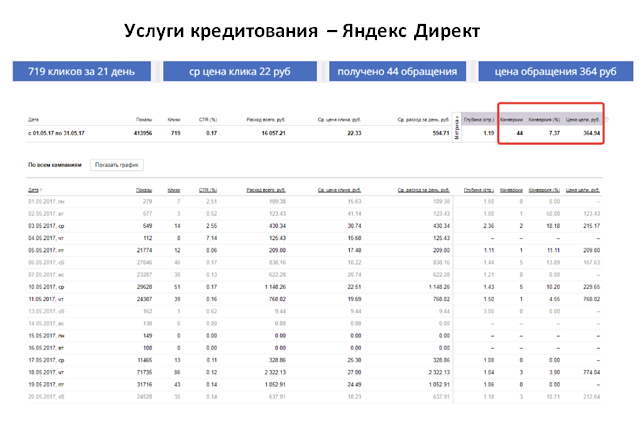The width and height of the screenshot is (640, 426).
Task: Click average click price 30.74
Action: [x=354, y=226]
